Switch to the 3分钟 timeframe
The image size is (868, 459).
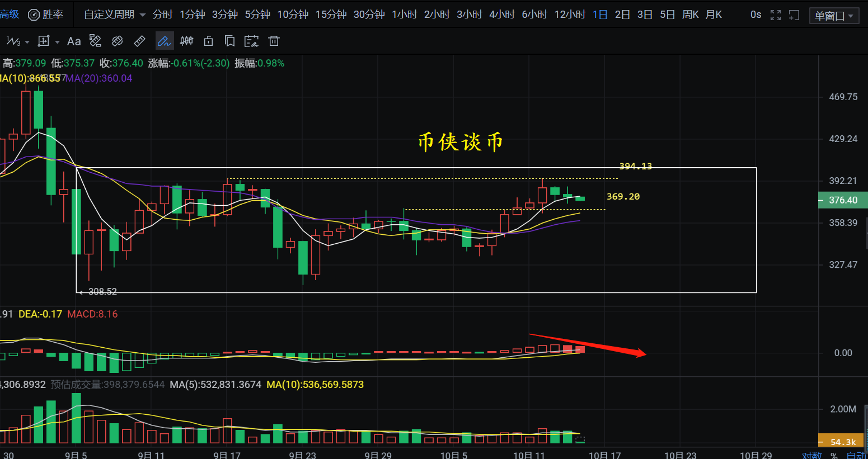tap(225, 15)
